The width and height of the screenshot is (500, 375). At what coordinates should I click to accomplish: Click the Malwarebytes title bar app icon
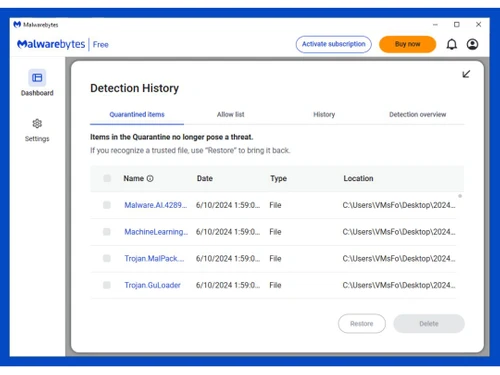coord(17,24)
